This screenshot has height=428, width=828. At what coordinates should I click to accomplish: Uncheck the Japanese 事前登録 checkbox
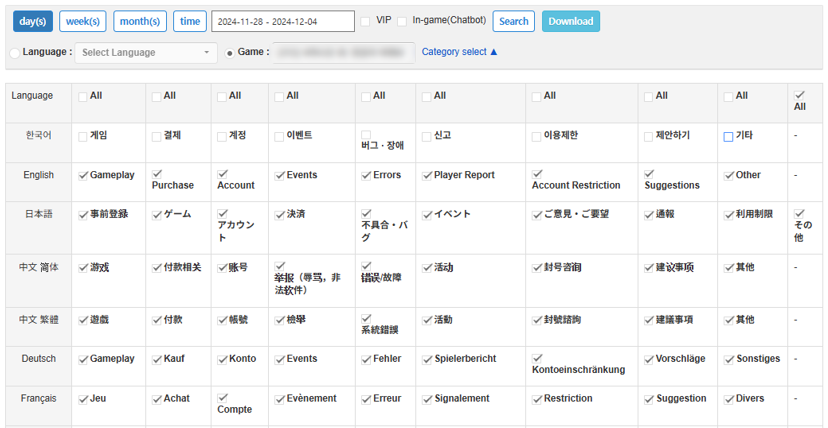(84, 215)
